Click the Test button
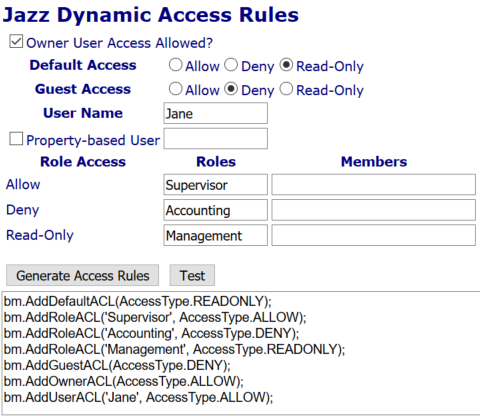480x416 pixels. click(192, 275)
